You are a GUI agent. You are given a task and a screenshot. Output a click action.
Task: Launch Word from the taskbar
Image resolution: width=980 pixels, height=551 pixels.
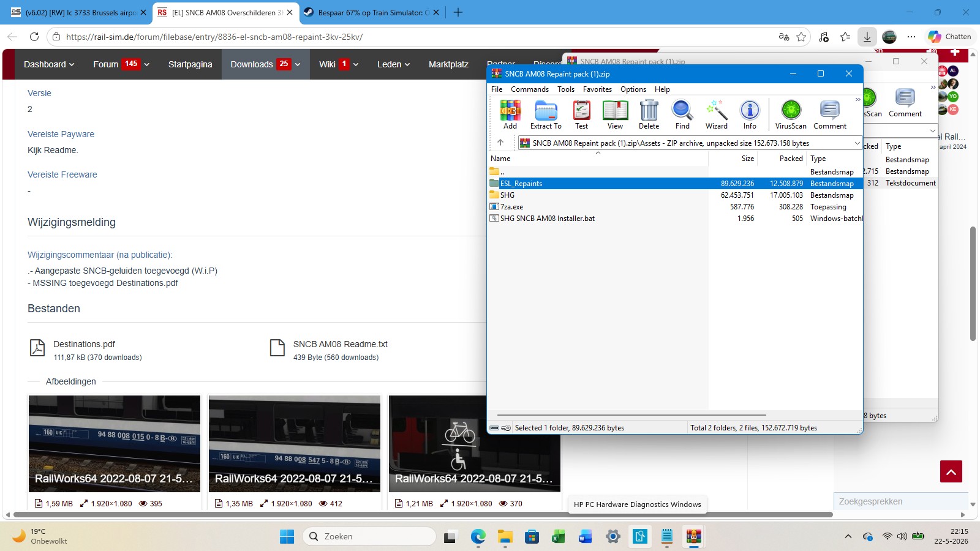point(585,537)
